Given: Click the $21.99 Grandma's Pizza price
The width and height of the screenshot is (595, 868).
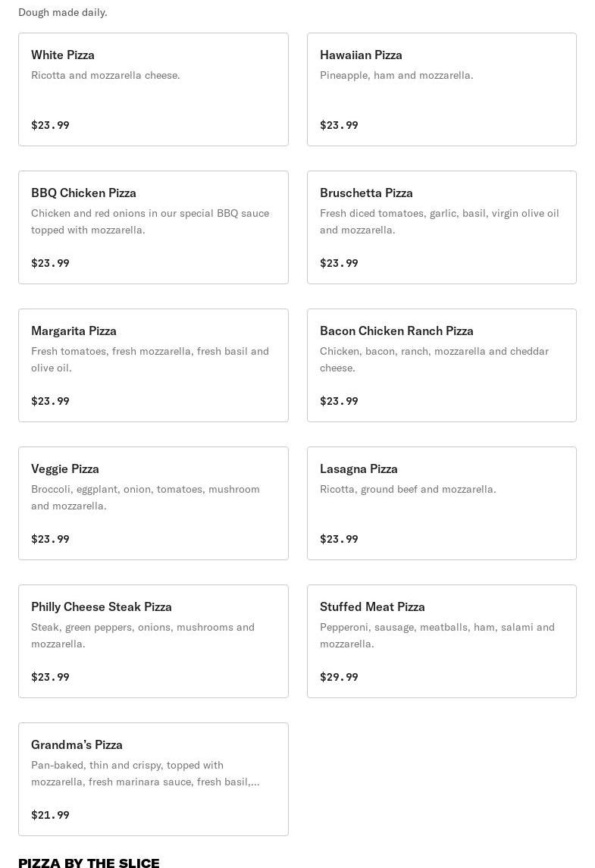Looking at the screenshot, I should tap(50, 815).
